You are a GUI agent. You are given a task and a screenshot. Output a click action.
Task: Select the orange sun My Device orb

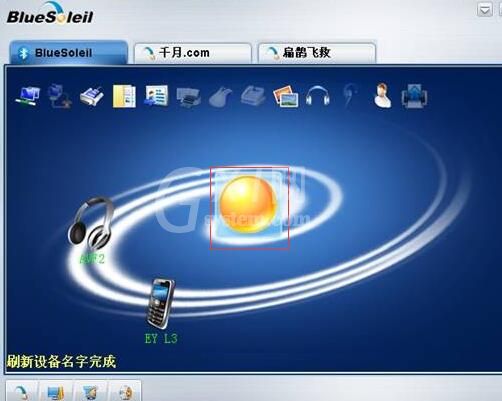(x=248, y=205)
